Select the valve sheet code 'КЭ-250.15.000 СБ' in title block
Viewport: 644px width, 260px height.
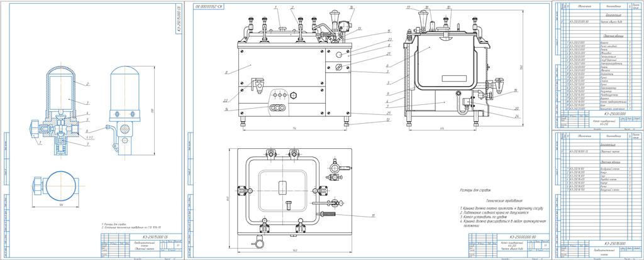tap(157, 237)
